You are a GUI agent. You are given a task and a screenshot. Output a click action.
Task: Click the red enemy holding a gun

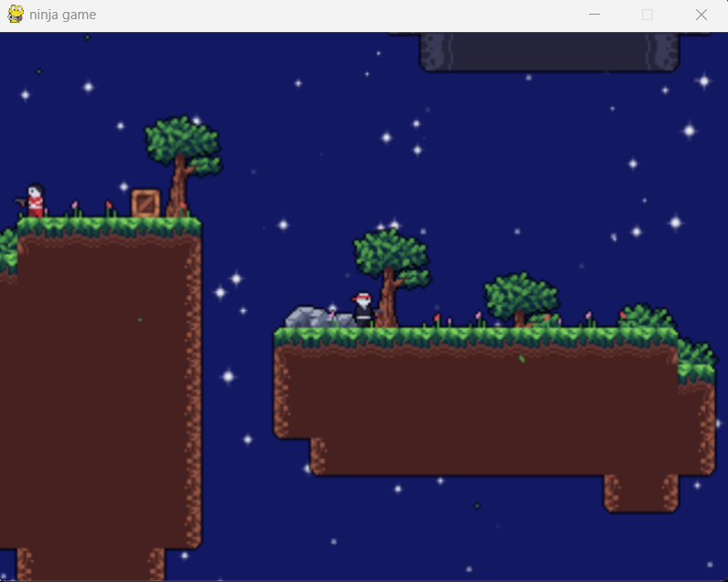31,200
